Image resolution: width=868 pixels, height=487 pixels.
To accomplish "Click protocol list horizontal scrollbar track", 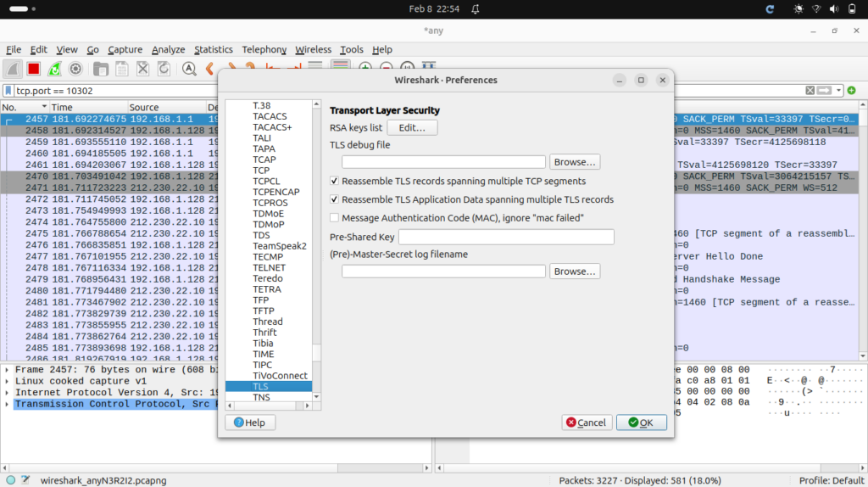I will click(269, 406).
